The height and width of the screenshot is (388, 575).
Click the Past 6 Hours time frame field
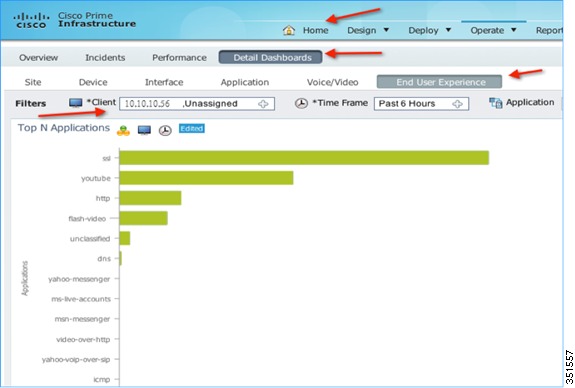pos(421,104)
